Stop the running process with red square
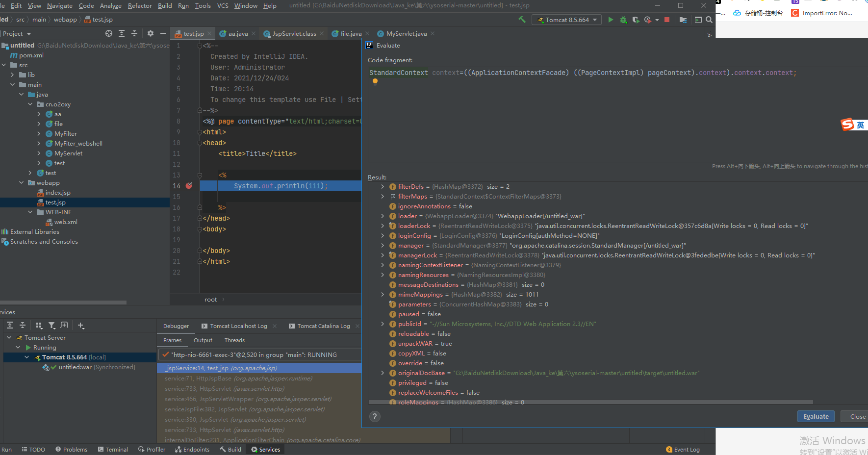868x455 pixels. click(667, 20)
